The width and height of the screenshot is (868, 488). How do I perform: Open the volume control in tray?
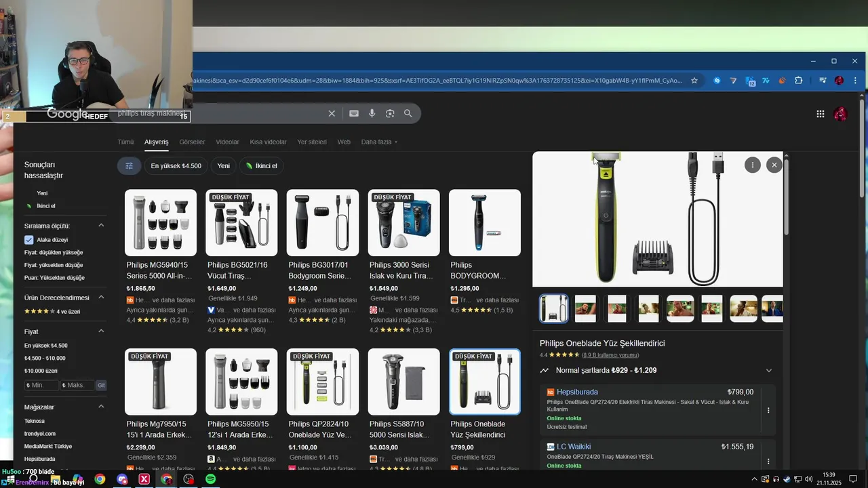(808, 479)
